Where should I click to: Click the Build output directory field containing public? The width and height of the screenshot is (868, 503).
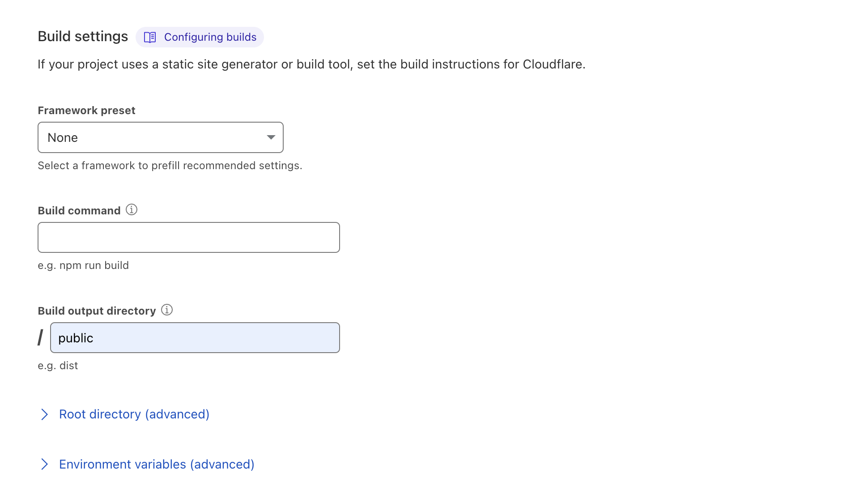pyautogui.click(x=195, y=338)
